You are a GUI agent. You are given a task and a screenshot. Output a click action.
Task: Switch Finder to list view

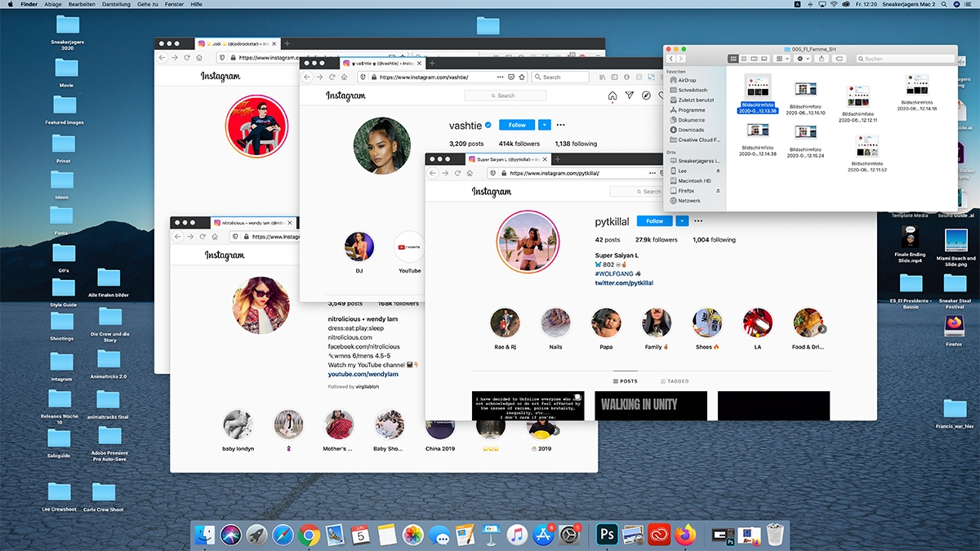pyautogui.click(x=743, y=59)
